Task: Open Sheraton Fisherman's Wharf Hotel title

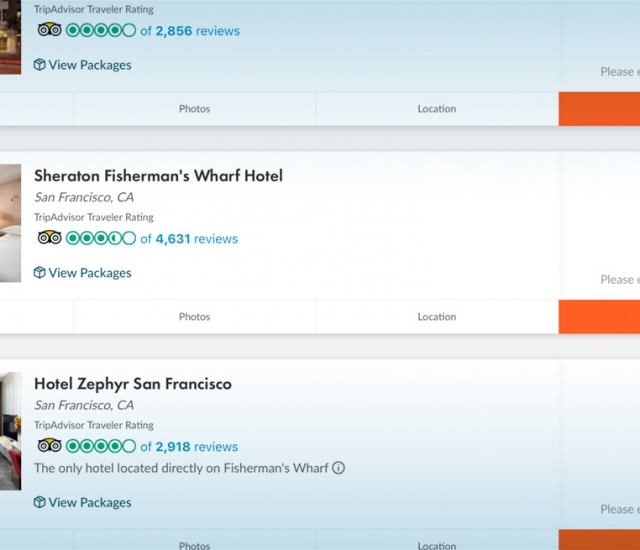Action: 158,176
